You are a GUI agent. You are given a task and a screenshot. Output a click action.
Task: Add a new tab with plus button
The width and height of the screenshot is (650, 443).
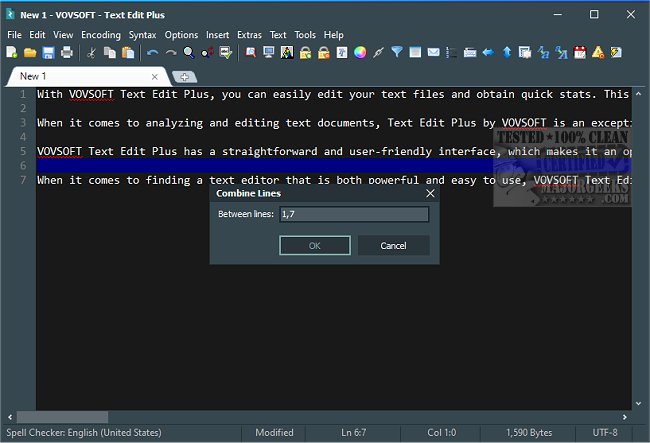[x=184, y=77]
